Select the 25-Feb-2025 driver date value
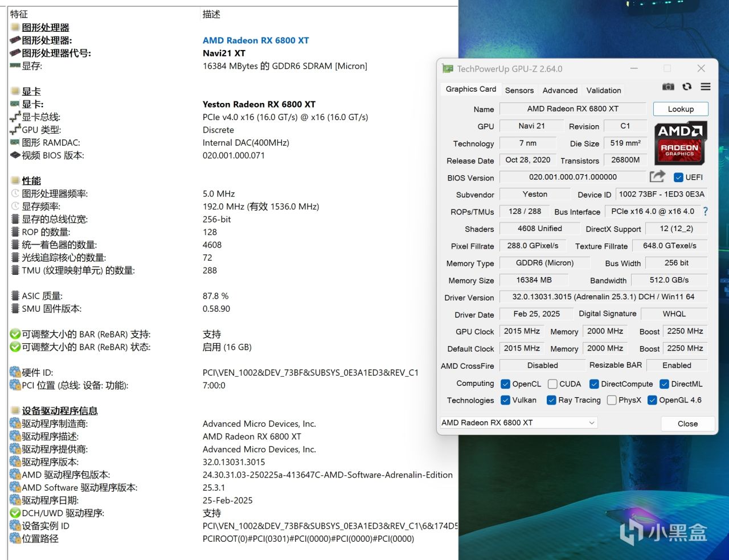The width and height of the screenshot is (729, 560). click(228, 500)
